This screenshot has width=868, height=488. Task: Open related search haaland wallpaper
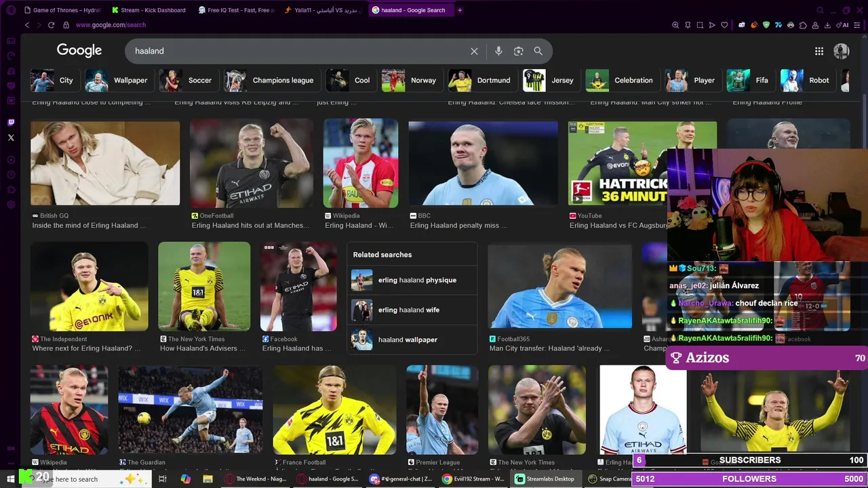[412, 340]
